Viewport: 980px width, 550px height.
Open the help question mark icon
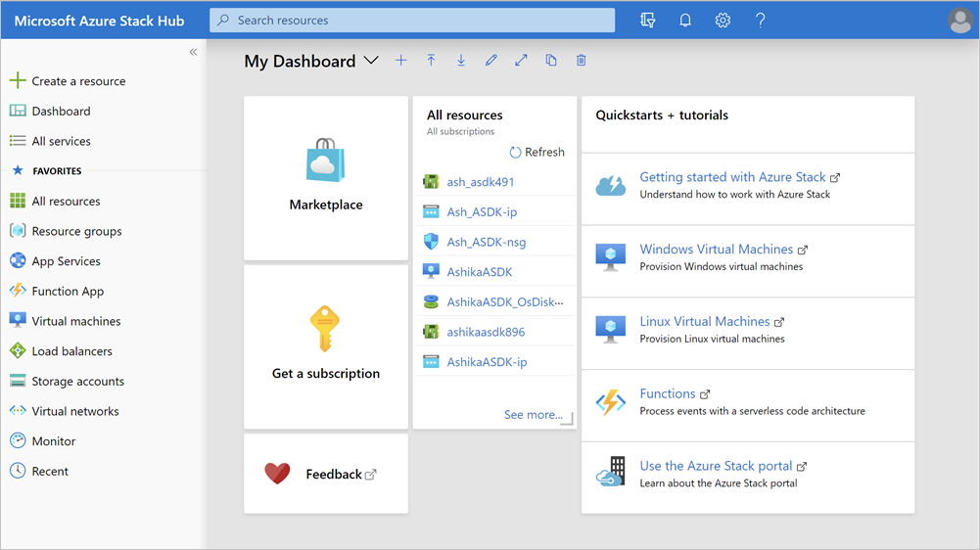tap(761, 21)
